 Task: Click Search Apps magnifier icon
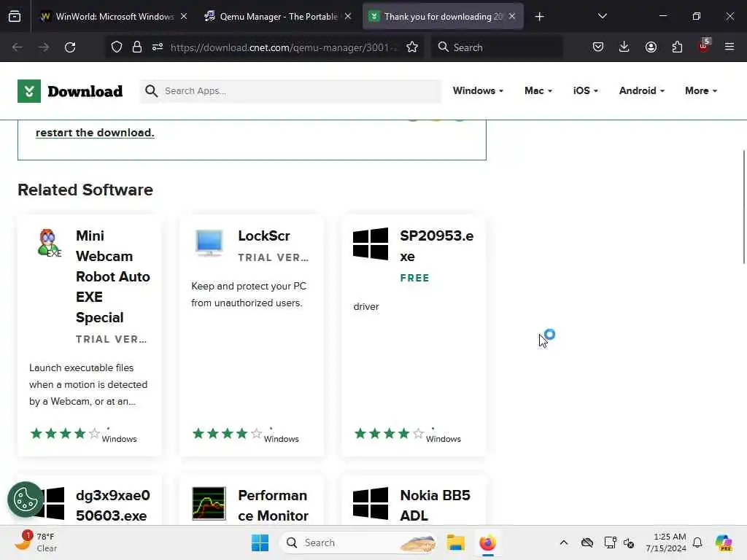152,91
